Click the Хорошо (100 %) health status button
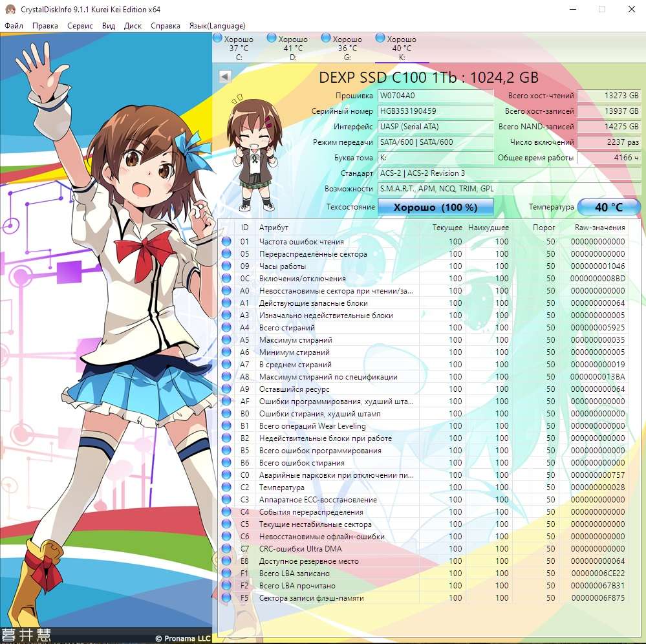This screenshot has width=646, height=644. coord(435,208)
